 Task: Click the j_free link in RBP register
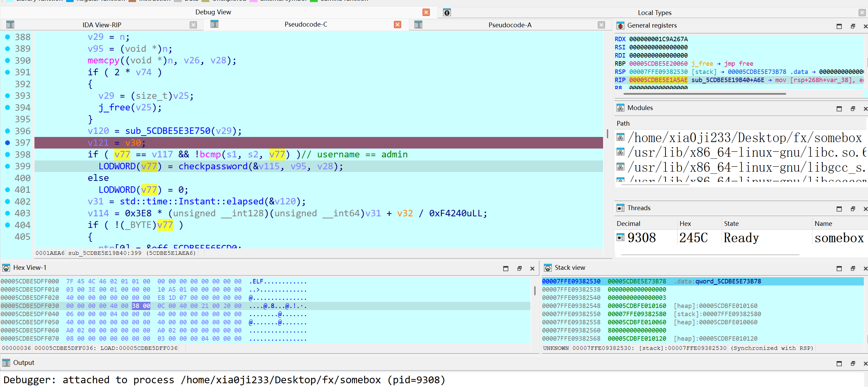pos(702,64)
